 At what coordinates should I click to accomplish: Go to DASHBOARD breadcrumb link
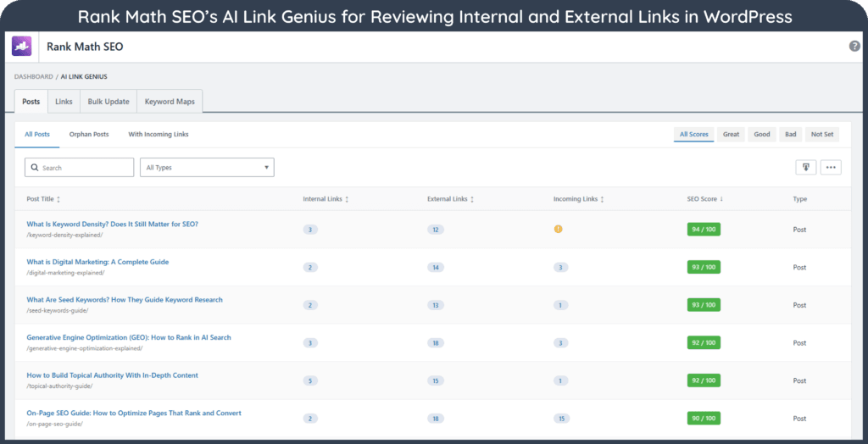pyautogui.click(x=34, y=76)
